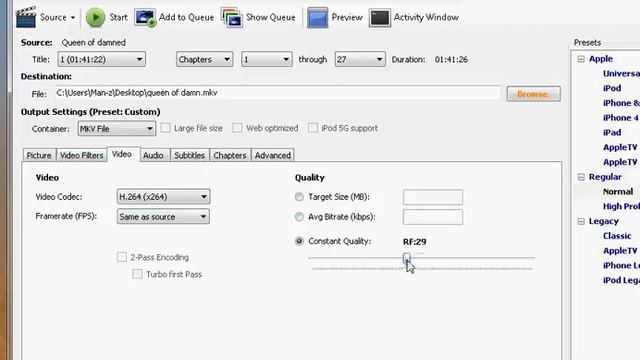The width and height of the screenshot is (640, 360).
Task: Click the Constant Quality RF slider thumb
Action: coord(407,258)
